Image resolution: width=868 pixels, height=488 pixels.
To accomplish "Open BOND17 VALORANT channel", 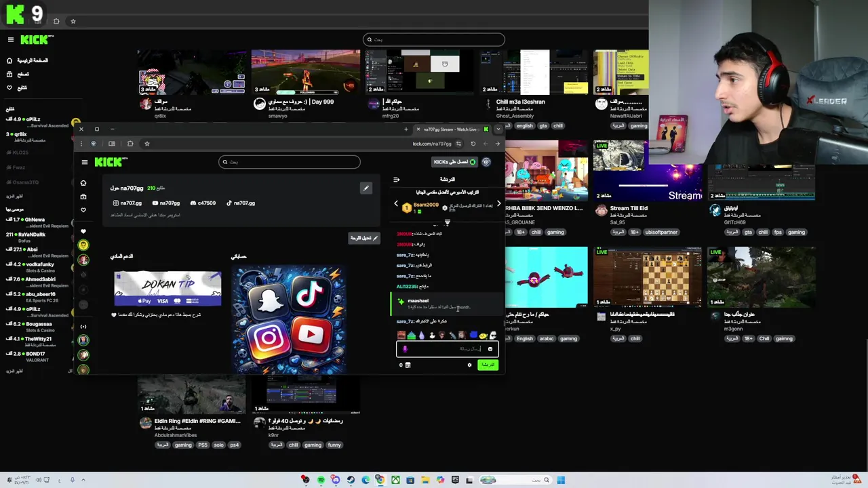I will tap(37, 357).
